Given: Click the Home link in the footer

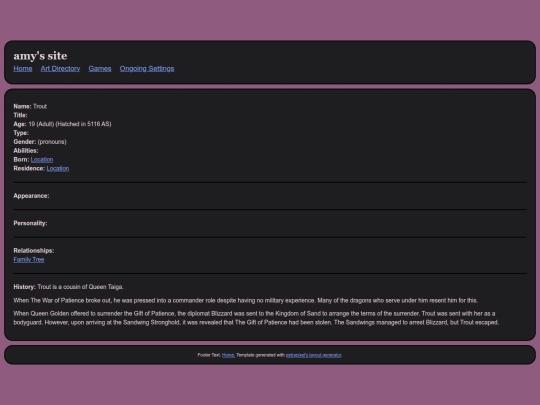Looking at the screenshot, I should tap(228, 355).
